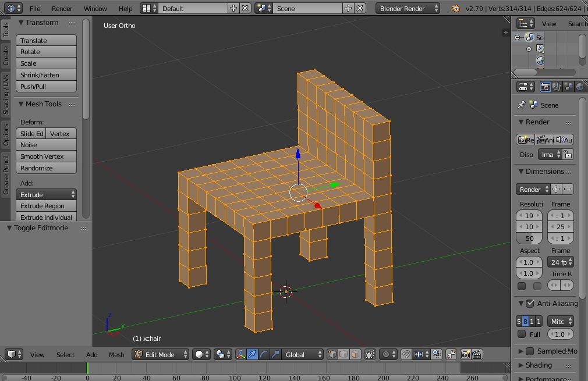The image size is (588, 381).
Task: Switch to face select mode
Action: tap(355, 354)
